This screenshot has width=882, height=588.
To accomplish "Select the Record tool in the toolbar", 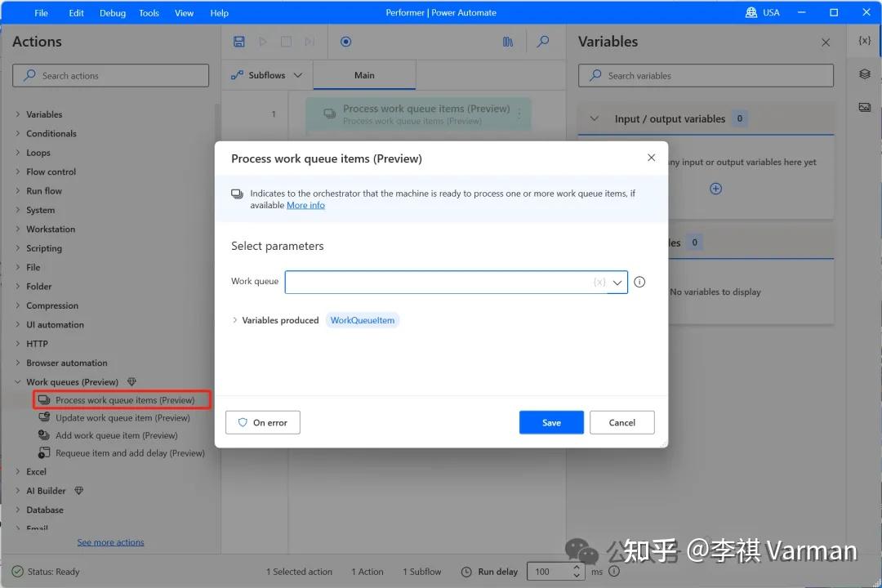I will tap(345, 42).
